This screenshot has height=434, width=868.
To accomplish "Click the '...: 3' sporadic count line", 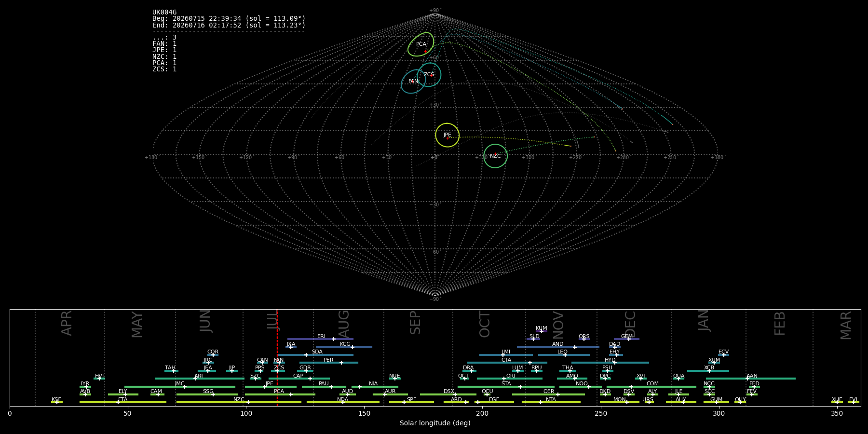I will click(164, 38).
